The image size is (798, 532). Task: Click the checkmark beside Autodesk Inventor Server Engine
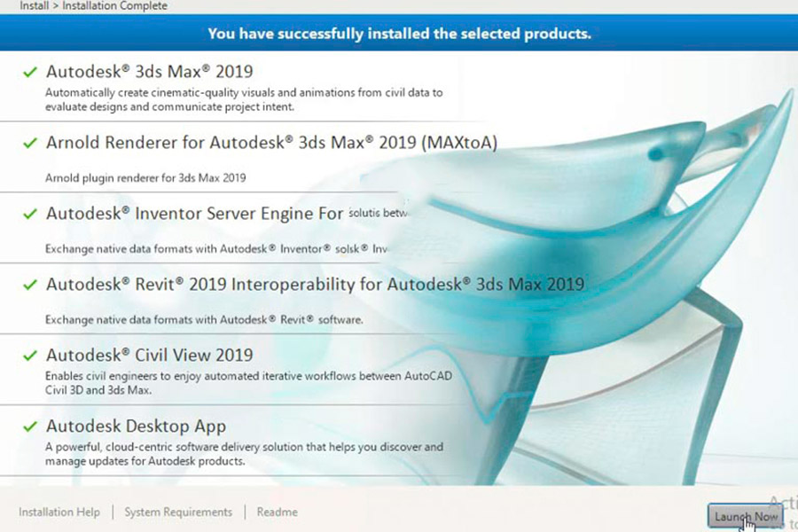coord(30,214)
